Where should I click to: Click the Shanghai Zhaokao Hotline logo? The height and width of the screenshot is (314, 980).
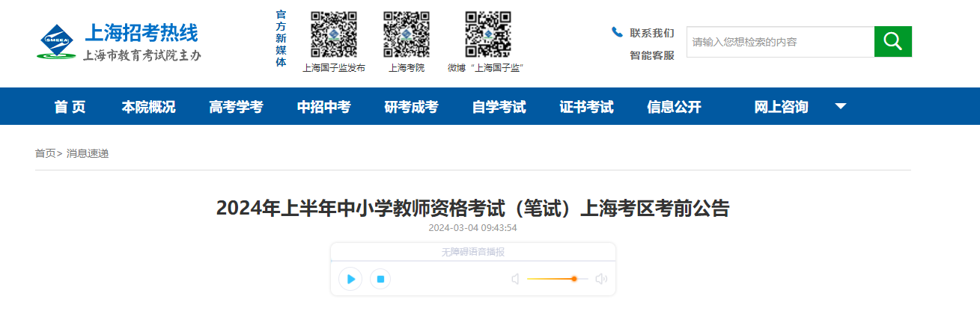pyautogui.click(x=120, y=43)
